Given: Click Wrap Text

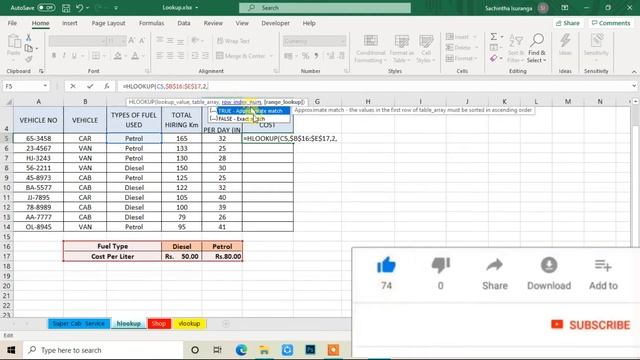Looking at the screenshot, I should point(233,41).
